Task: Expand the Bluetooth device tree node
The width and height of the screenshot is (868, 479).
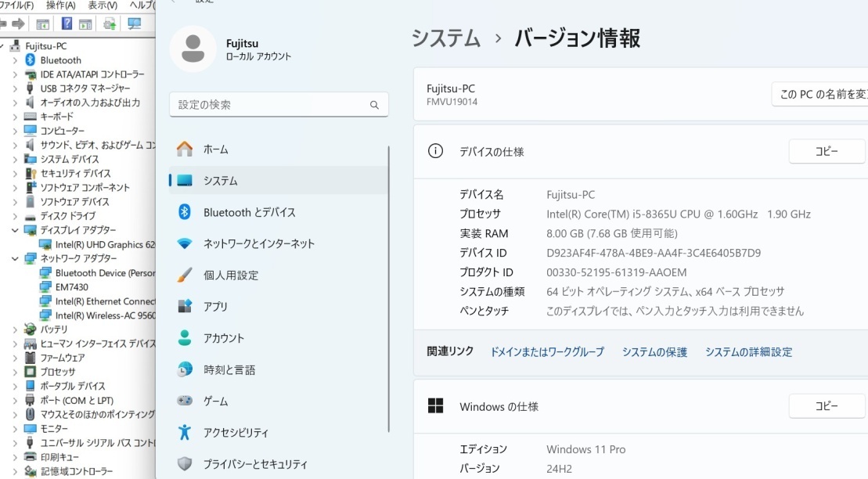Action: click(15, 60)
